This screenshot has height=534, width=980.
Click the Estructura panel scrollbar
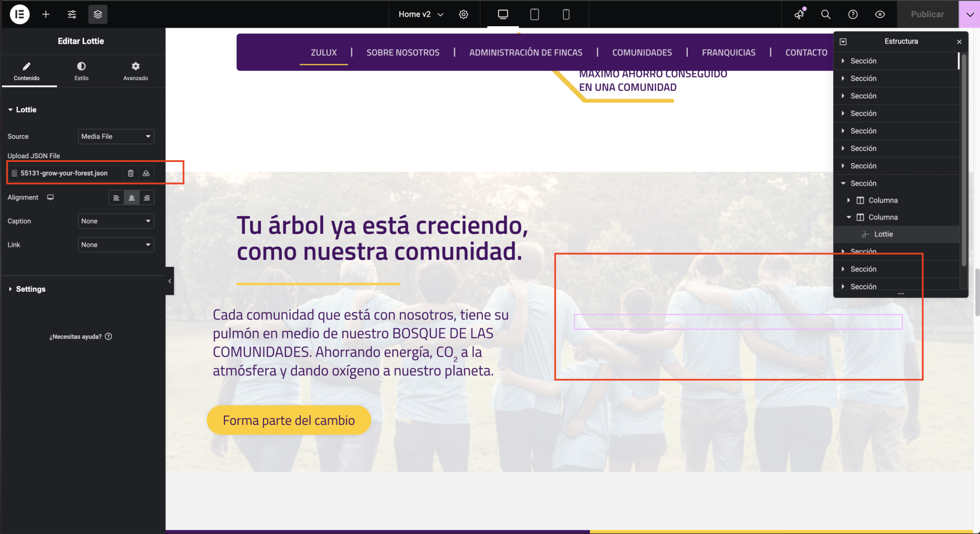pos(963,161)
